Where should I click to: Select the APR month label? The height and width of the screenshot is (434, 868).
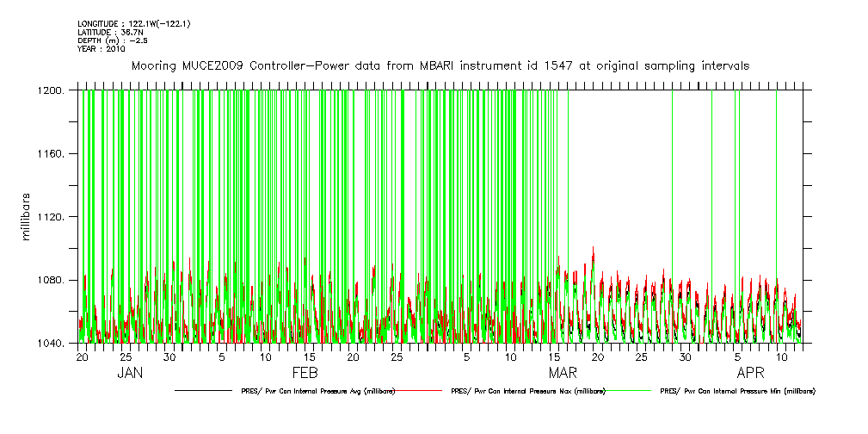[751, 374]
